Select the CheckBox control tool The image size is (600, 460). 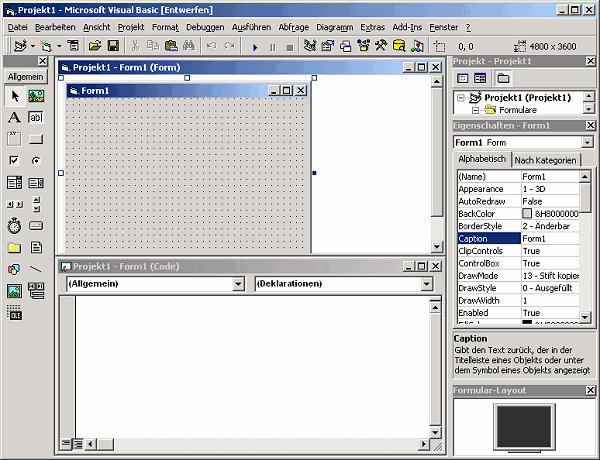click(x=15, y=161)
